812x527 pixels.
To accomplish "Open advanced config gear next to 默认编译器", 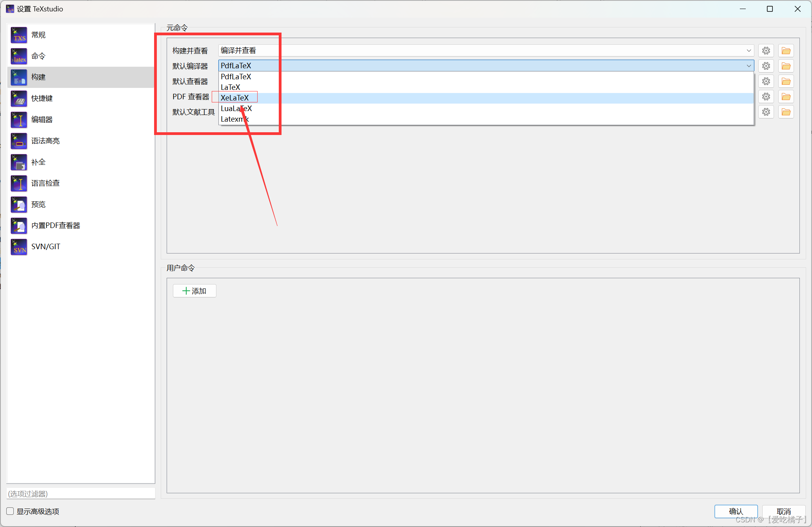I will (766, 66).
